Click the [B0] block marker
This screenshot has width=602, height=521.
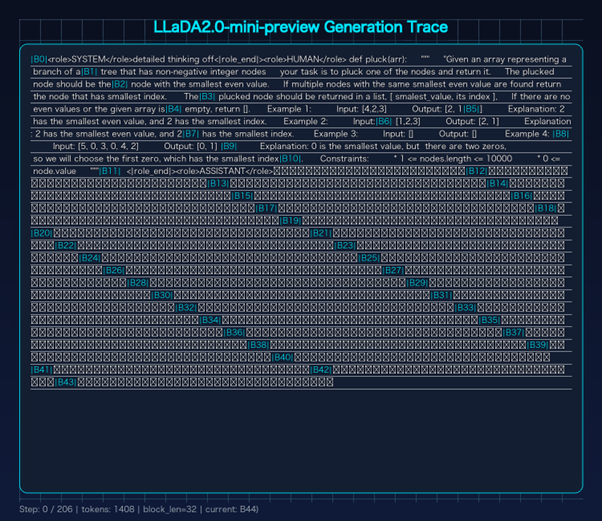tap(39, 60)
